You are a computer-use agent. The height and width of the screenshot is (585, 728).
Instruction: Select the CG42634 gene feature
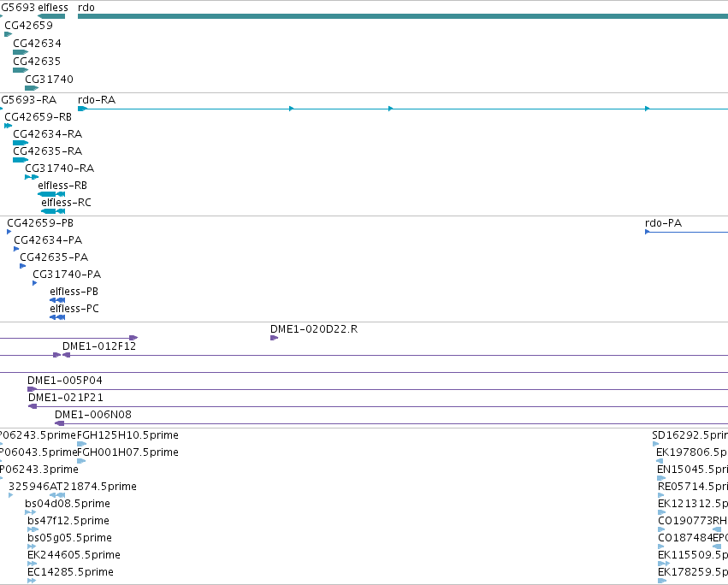(21, 52)
